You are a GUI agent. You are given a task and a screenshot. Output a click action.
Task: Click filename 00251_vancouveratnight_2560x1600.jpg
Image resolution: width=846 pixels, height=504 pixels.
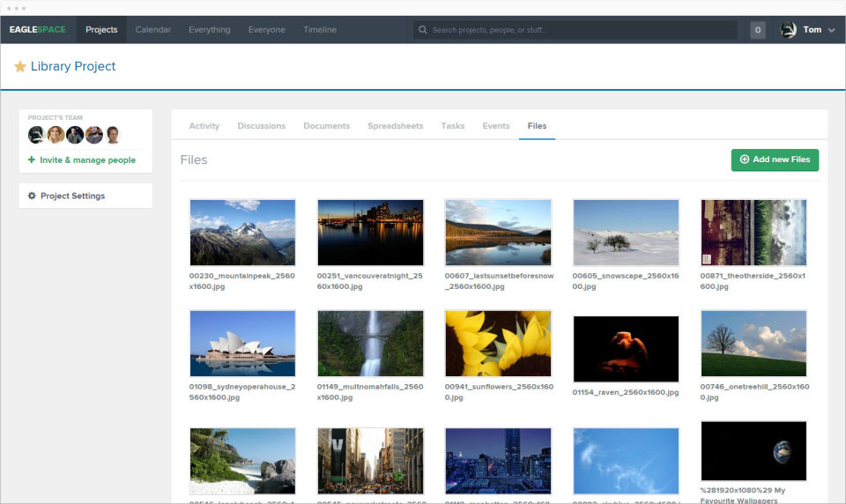(369, 281)
